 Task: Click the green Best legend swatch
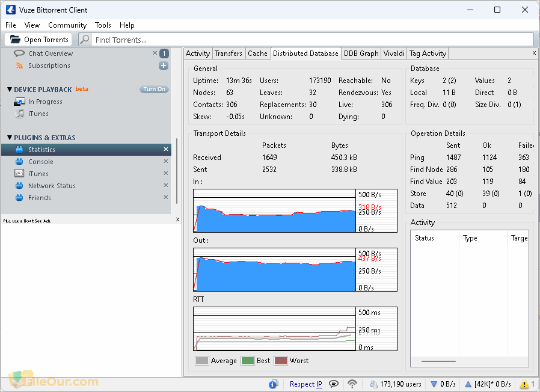[x=247, y=361]
